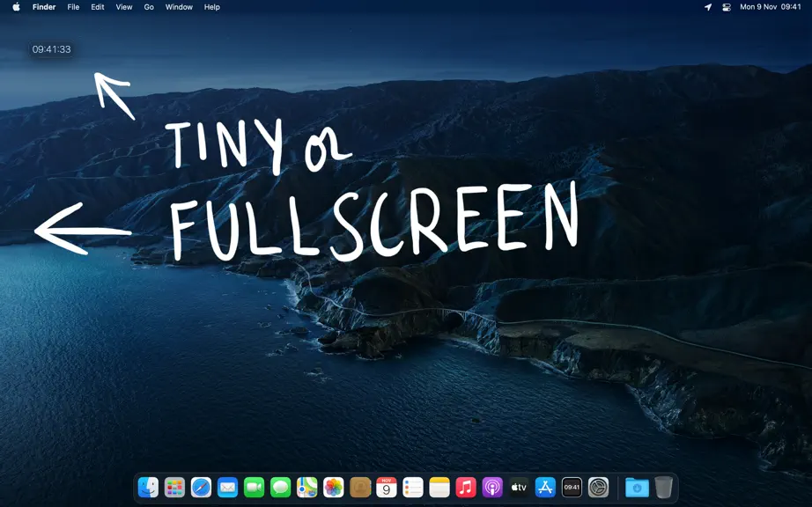Open the Go menu
The image size is (812, 507).
(x=149, y=7)
